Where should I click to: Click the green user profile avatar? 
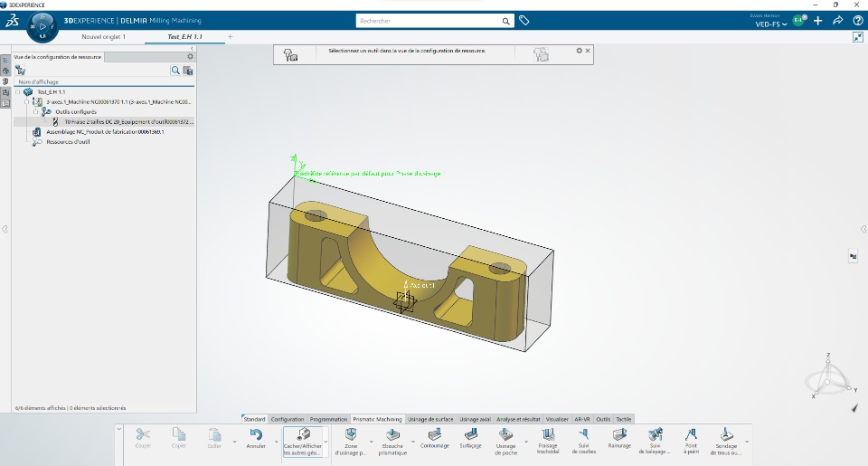click(798, 21)
